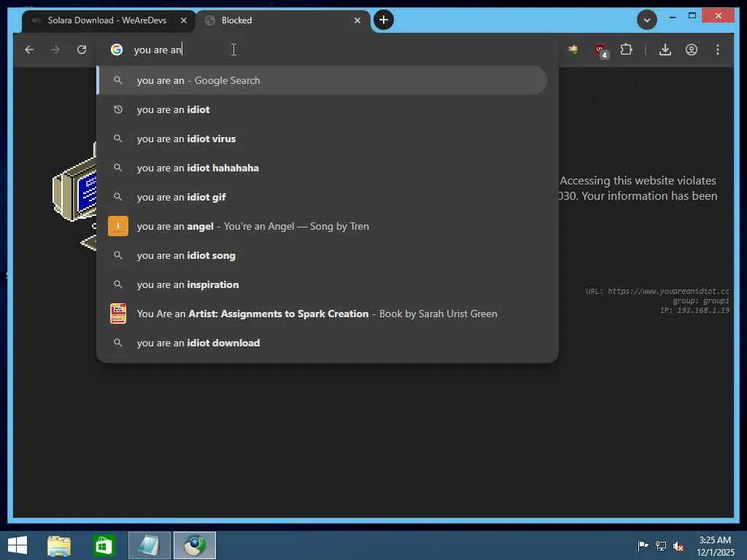
Task: Minimize the browser window
Action: (672, 17)
